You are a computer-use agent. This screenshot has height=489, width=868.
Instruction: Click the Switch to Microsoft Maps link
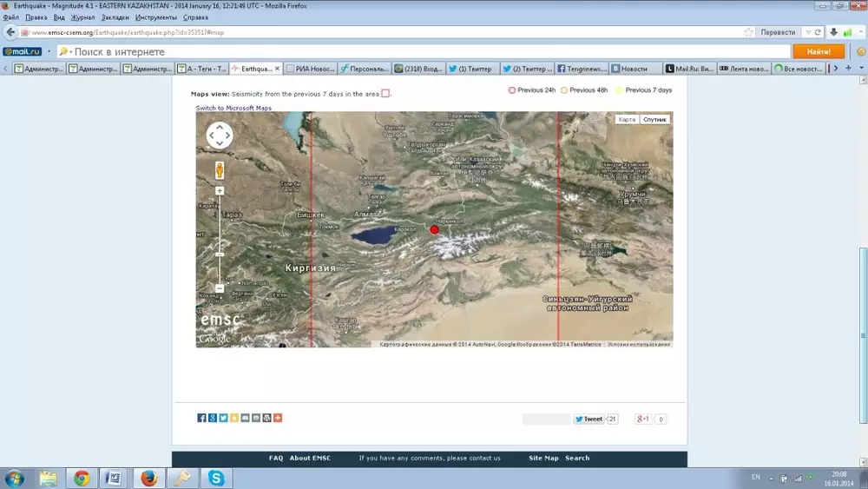233,108
